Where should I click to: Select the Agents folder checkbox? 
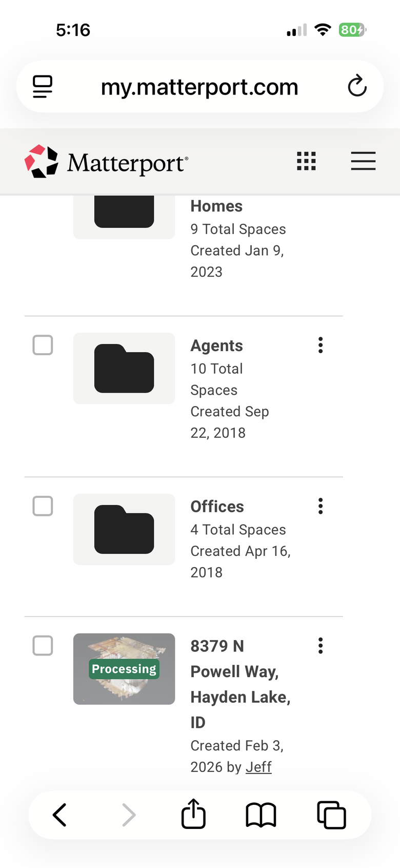43,345
